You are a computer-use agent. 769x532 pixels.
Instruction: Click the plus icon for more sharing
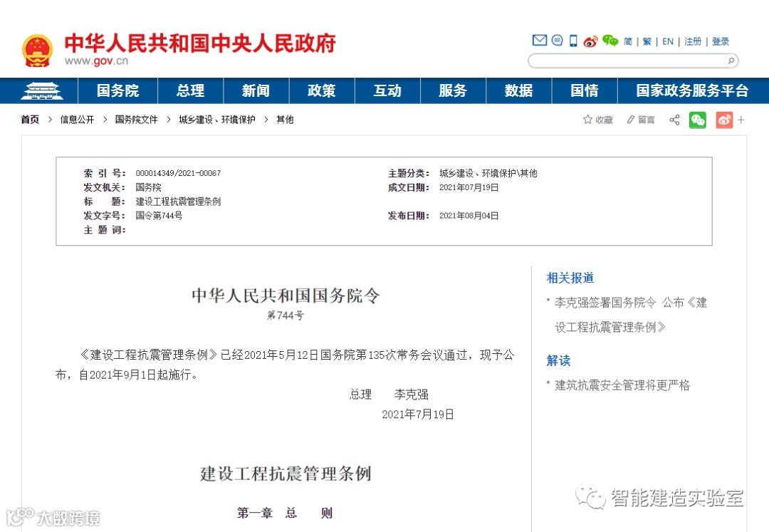point(741,120)
